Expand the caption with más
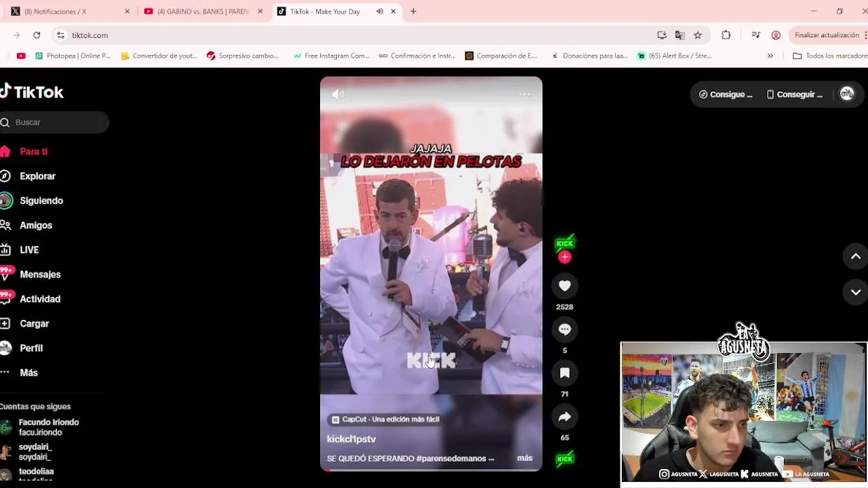 tap(525, 458)
